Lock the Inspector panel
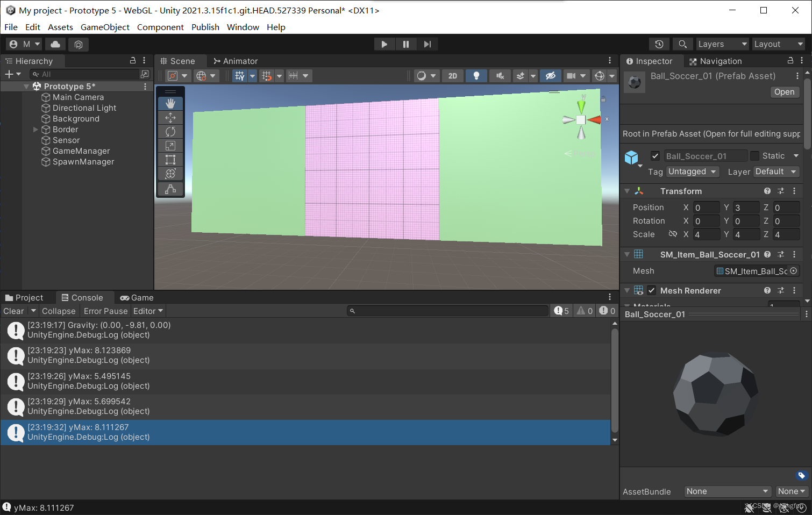The height and width of the screenshot is (515, 812). point(790,61)
